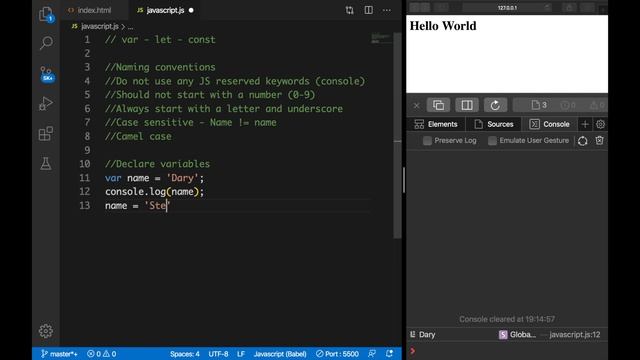The width and height of the screenshot is (640, 360).
Task: Click the undock devtools window icon
Action: pyautogui.click(x=438, y=105)
